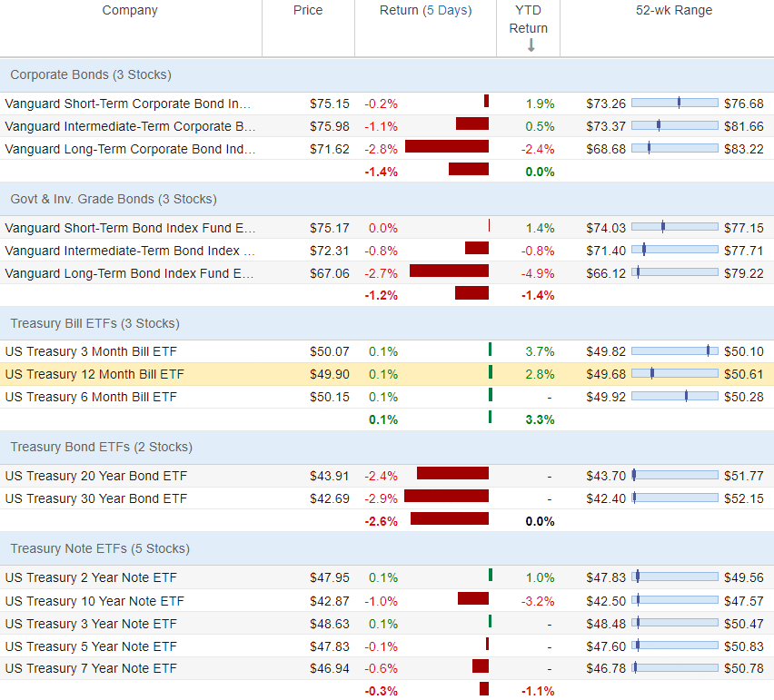This screenshot has width=774, height=700.
Task: Sort table by Price column header
Action: [x=308, y=10]
